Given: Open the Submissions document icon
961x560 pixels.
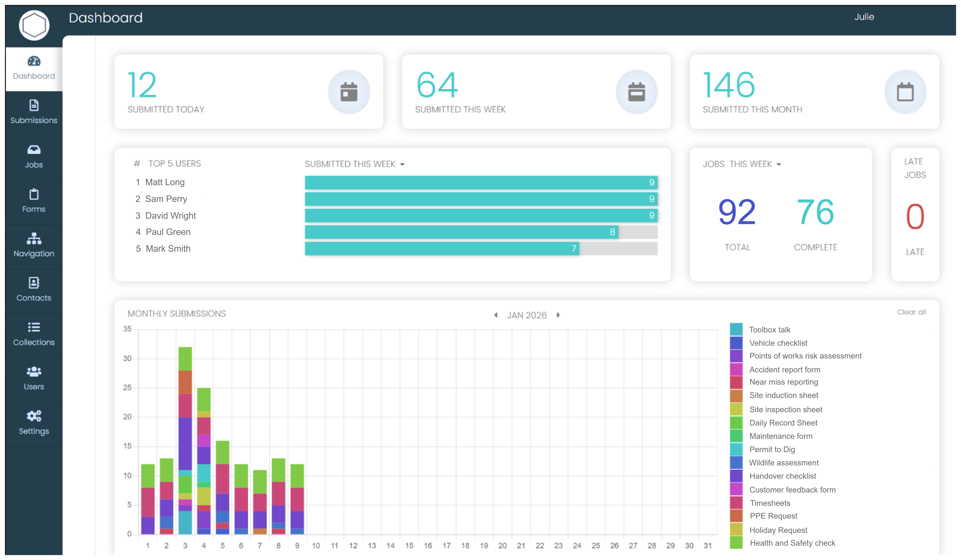Looking at the screenshot, I should pos(34,105).
